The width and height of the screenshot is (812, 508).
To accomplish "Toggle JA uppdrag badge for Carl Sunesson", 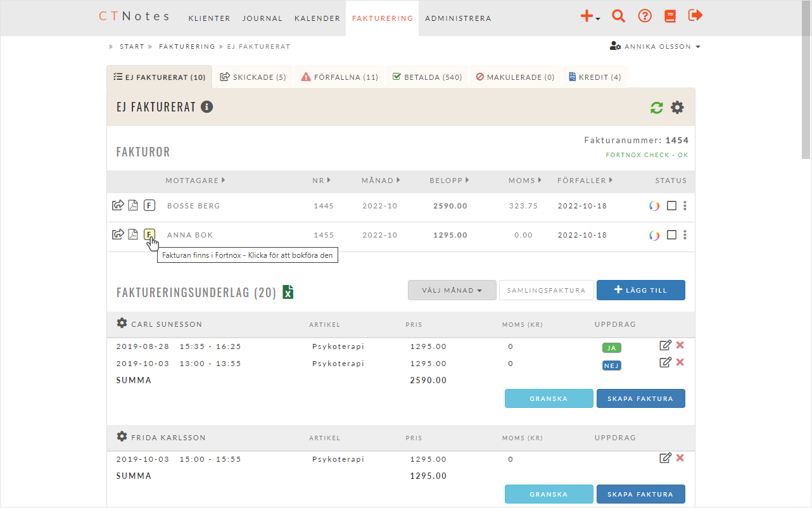I will (612, 348).
